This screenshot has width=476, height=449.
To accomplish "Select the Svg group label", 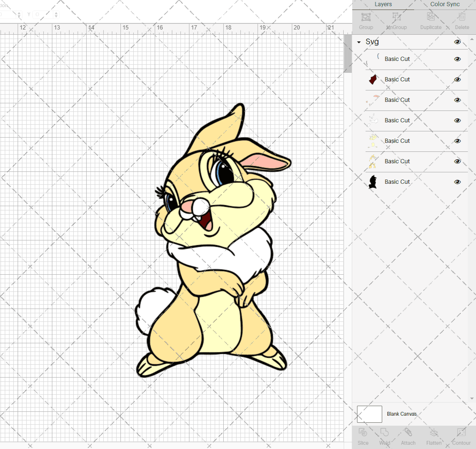I will (372, 41).
